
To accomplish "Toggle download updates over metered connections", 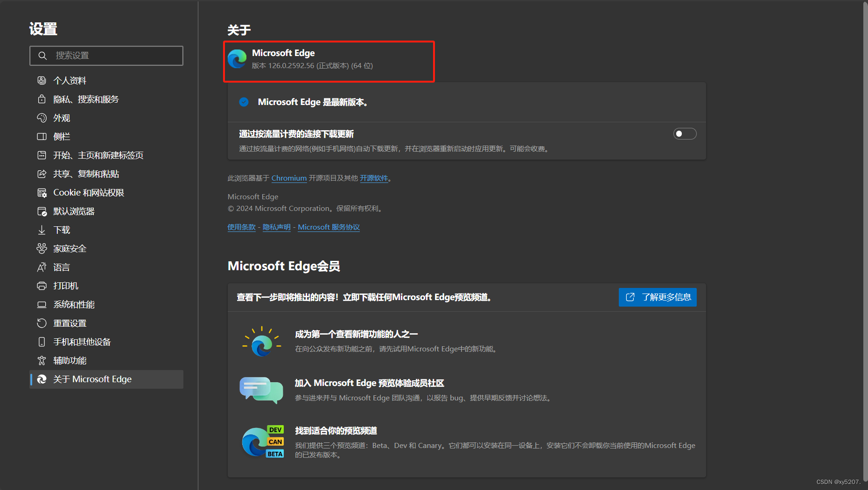I will 685,134.
